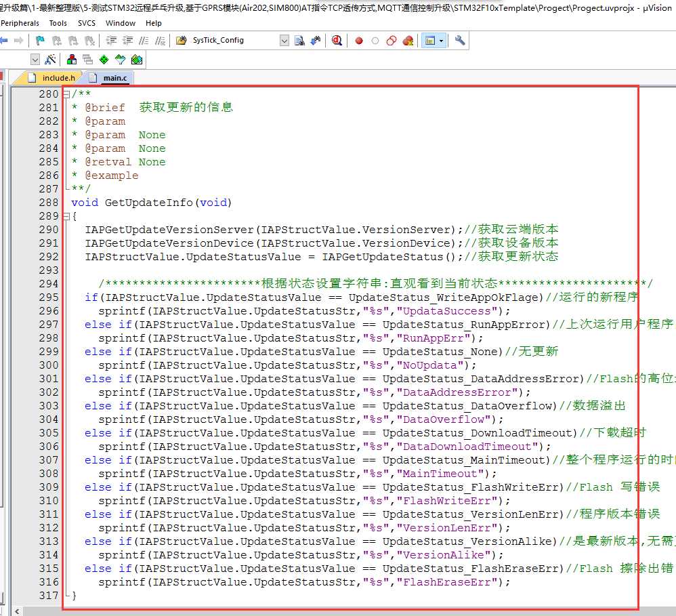Screen dimensions: 676x616
Task: Unindent the selected lines
Action: pos(127,41)
